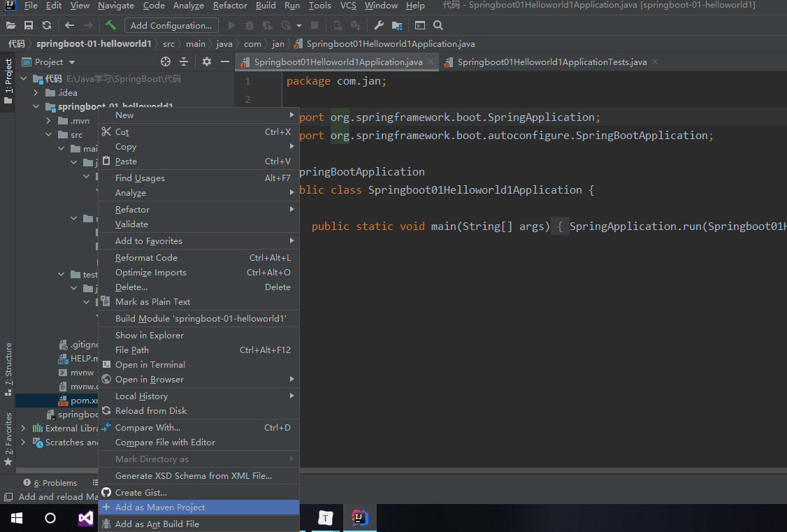Open Project Structure folder icon
Image resolution: width=787 pixels, height=532 pixels.
(397, 26)
